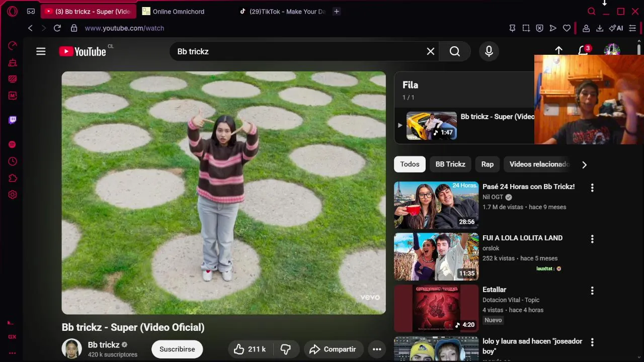This screenshot has width=644, height=362.
Task: Open the Estallar video title
Action: 495,290
